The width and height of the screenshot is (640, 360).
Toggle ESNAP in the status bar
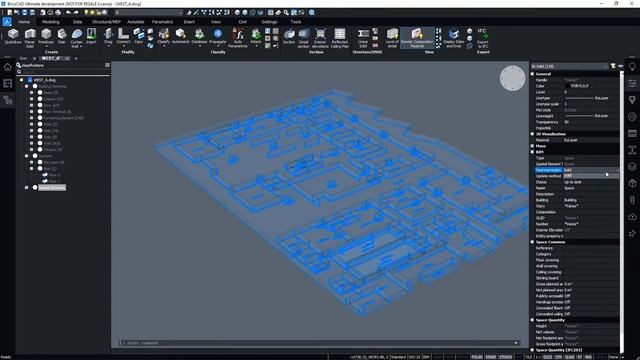point(491,357)
